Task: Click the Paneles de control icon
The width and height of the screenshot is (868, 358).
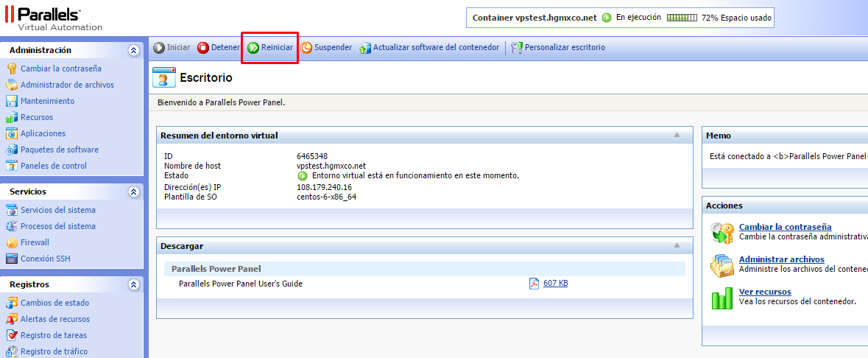Action: click(12, 166)
